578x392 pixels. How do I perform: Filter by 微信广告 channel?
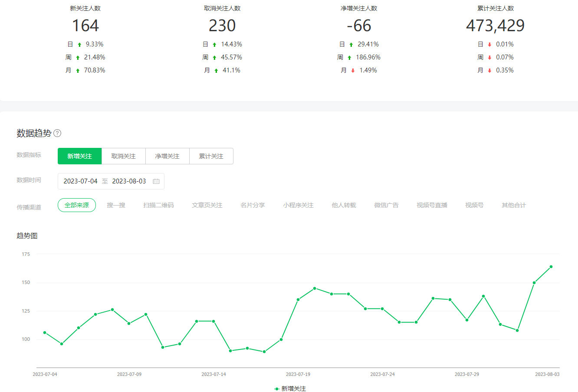coord(386,205)
